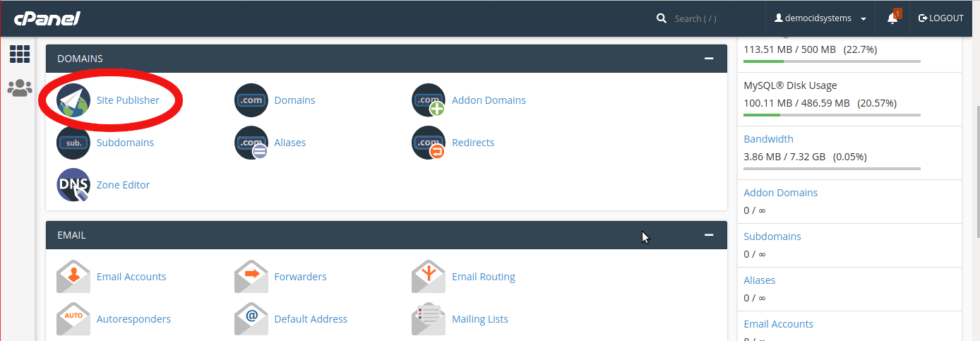Screen dimensions: 980x341
Task: Open User Manager people icon in the sidebar
Action: coord(20,88)
